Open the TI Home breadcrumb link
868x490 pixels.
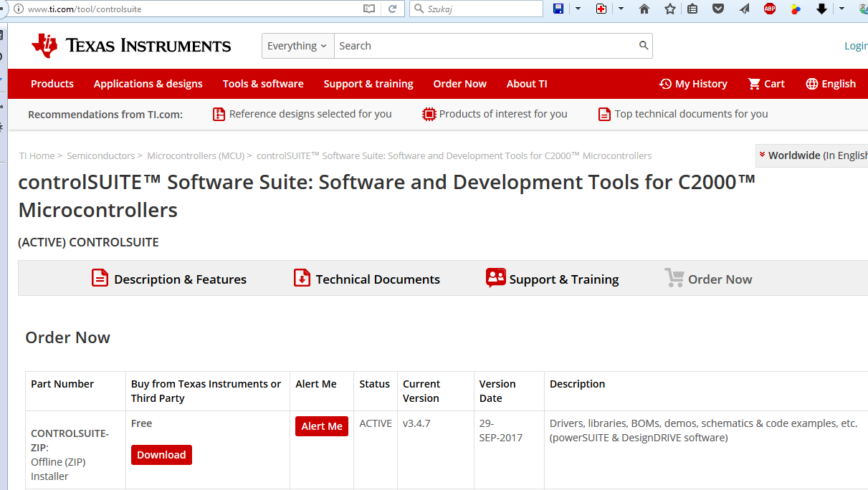click(x=37, y=155)
